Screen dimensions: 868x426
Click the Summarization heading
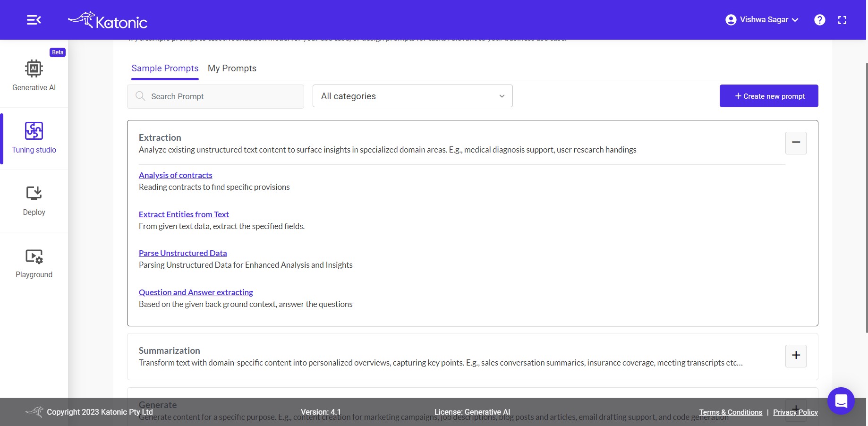170,350
